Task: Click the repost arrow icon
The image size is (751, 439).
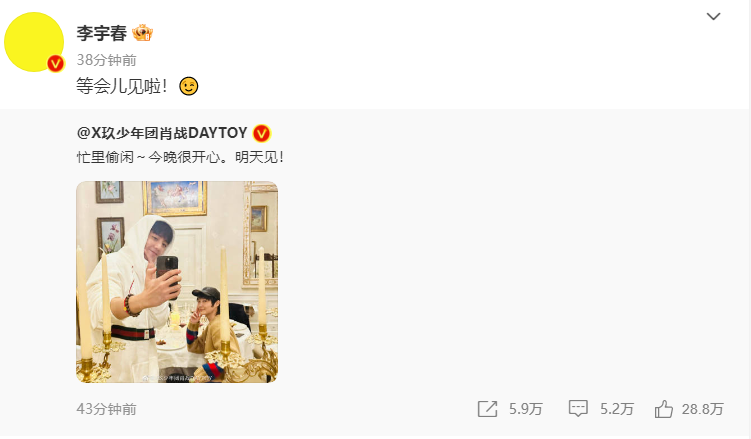Action: coord(488,409)
